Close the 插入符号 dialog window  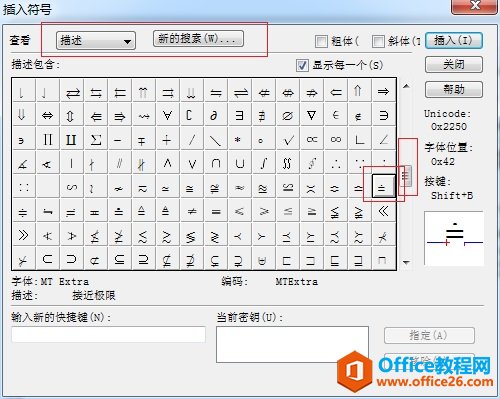(475, 6)
